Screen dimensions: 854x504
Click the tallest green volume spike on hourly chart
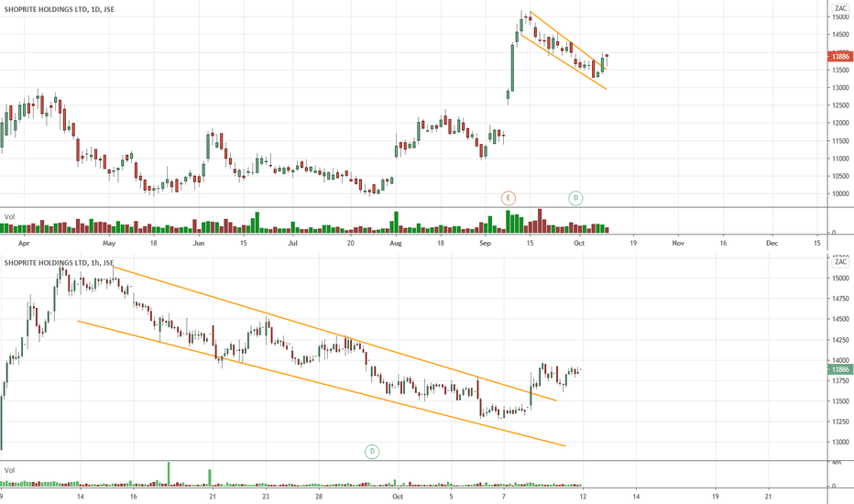point(169,474)
